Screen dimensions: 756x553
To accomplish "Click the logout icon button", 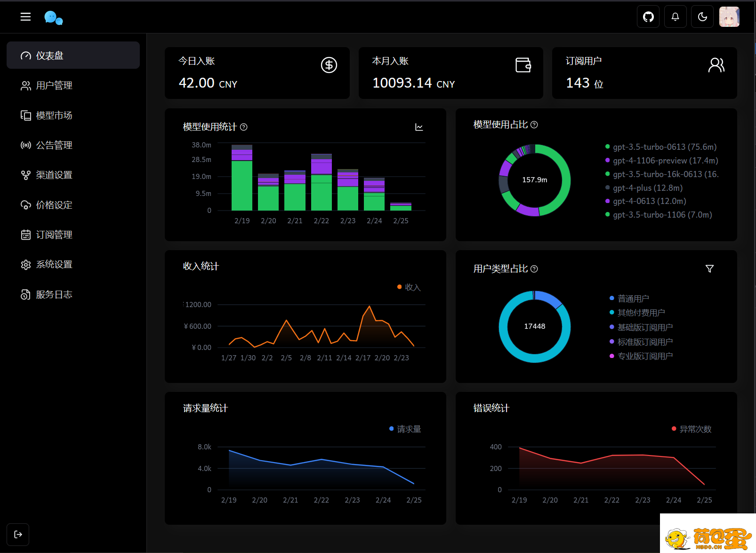I will [x=18, y=534].
